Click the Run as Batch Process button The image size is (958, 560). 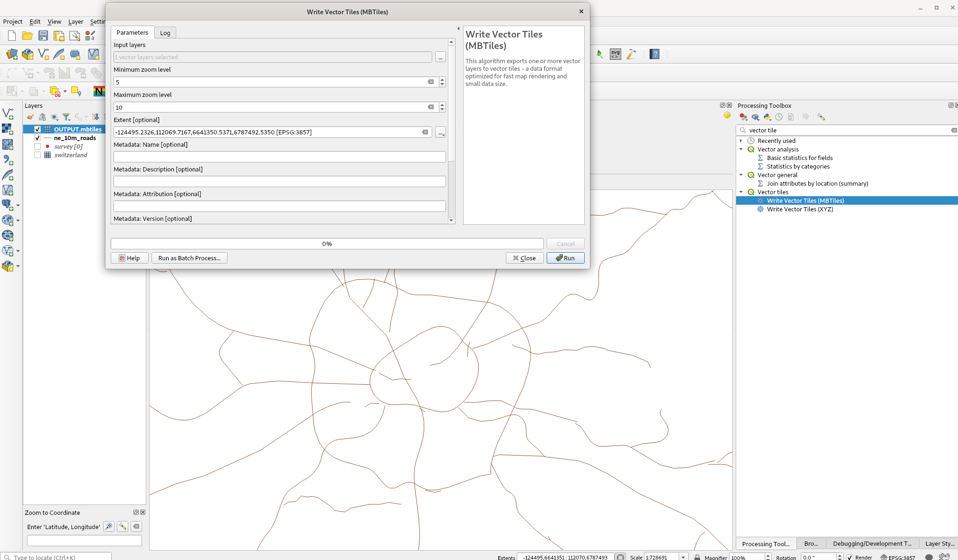189,258
